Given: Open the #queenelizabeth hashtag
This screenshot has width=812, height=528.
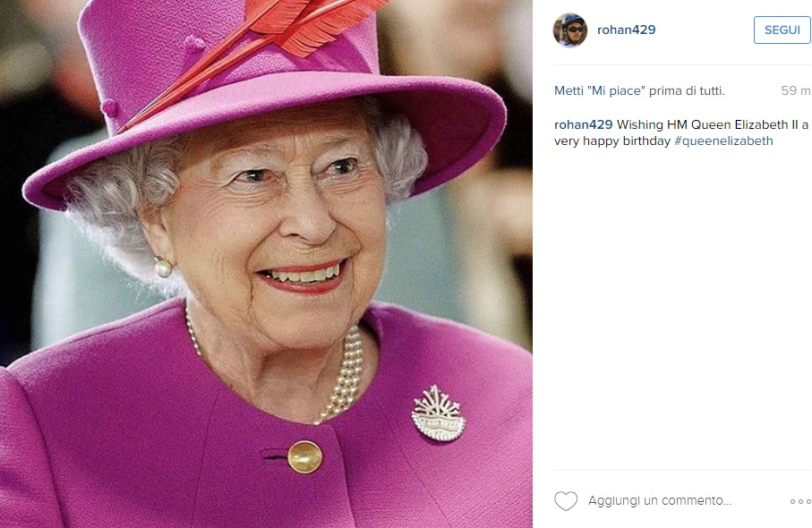Looking at the screenshot, I should pos(723,141).
